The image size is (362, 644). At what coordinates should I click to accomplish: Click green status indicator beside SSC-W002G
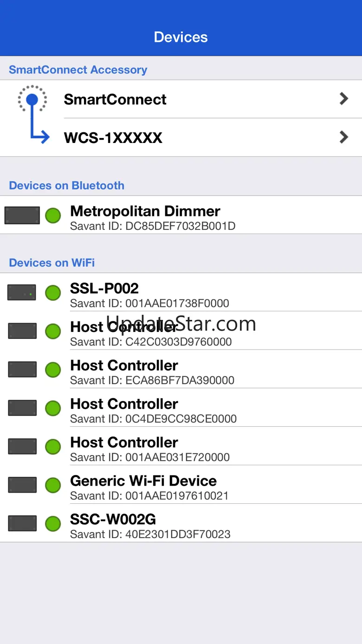point(53,523)
